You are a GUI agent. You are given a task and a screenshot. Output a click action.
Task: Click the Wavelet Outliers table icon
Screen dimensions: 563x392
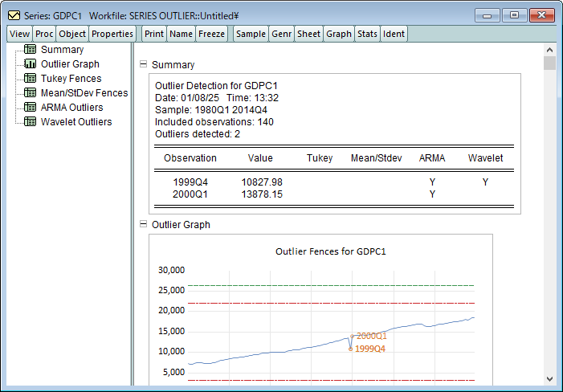[x=30, y=121]
